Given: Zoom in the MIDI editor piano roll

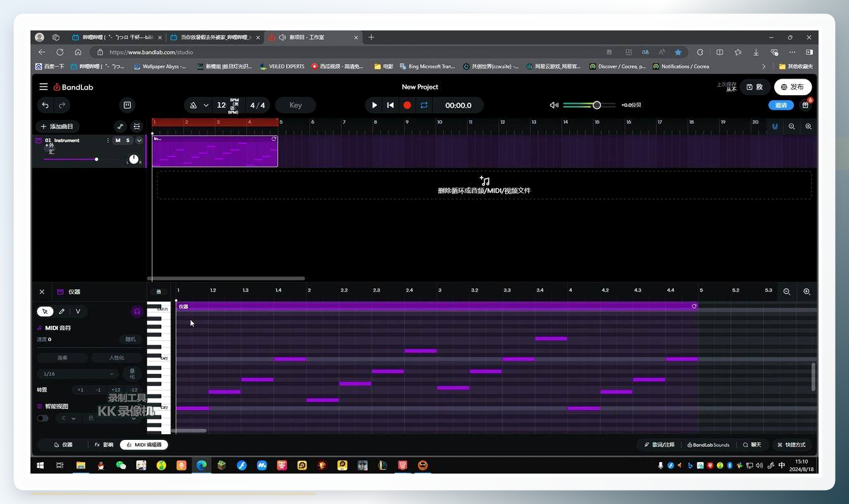Looking at the screenshot, I should click(x=807, y=292).
